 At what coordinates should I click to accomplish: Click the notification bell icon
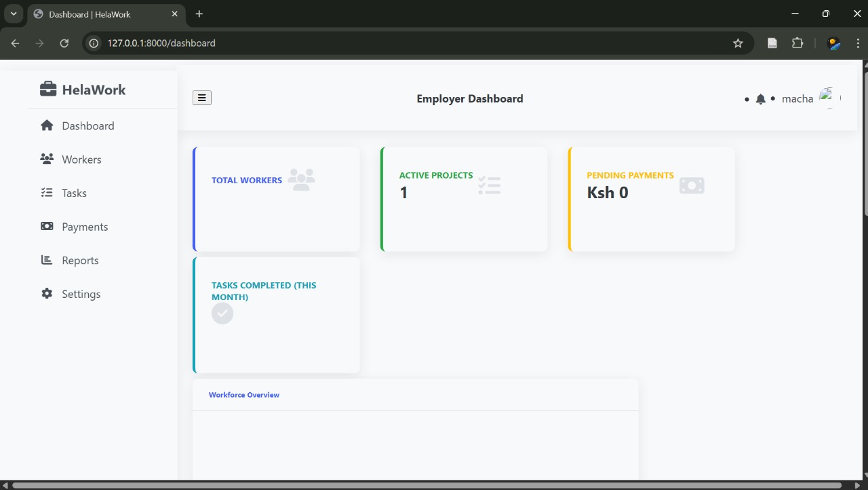click(x=760, y=99)
